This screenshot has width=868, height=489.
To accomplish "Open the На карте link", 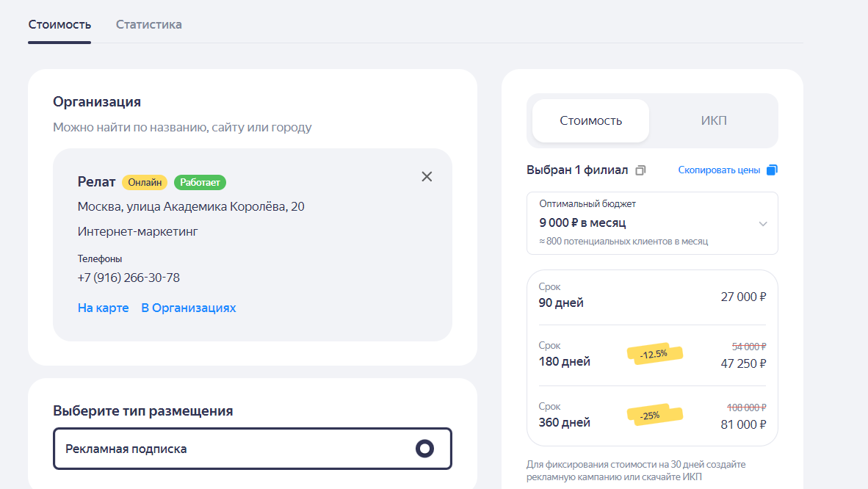I will (x=103, y=308).
